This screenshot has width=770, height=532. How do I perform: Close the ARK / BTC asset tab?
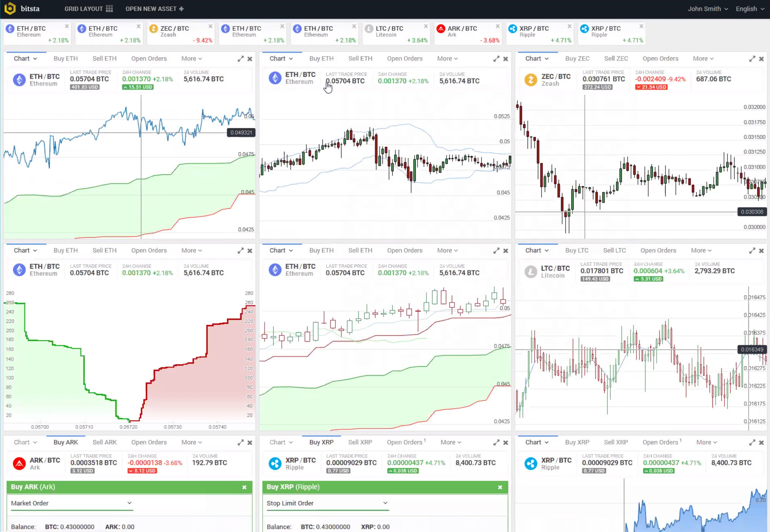[497, 26]
